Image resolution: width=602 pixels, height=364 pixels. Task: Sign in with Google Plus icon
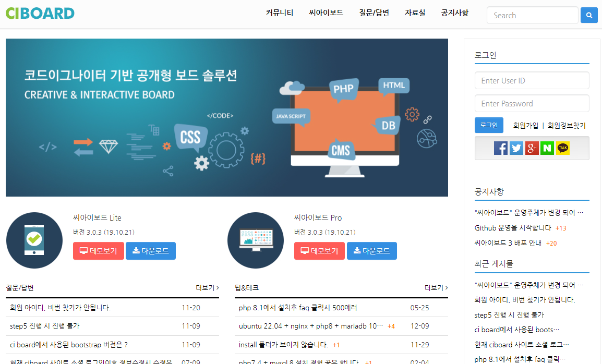click(532, 148)
